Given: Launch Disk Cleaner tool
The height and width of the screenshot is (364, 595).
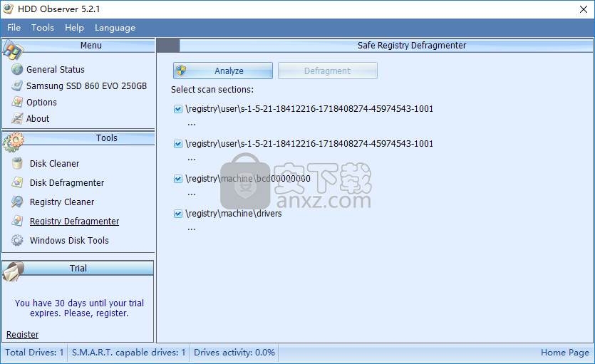Looking at the screenshot, I should click(x=55, y=163).
